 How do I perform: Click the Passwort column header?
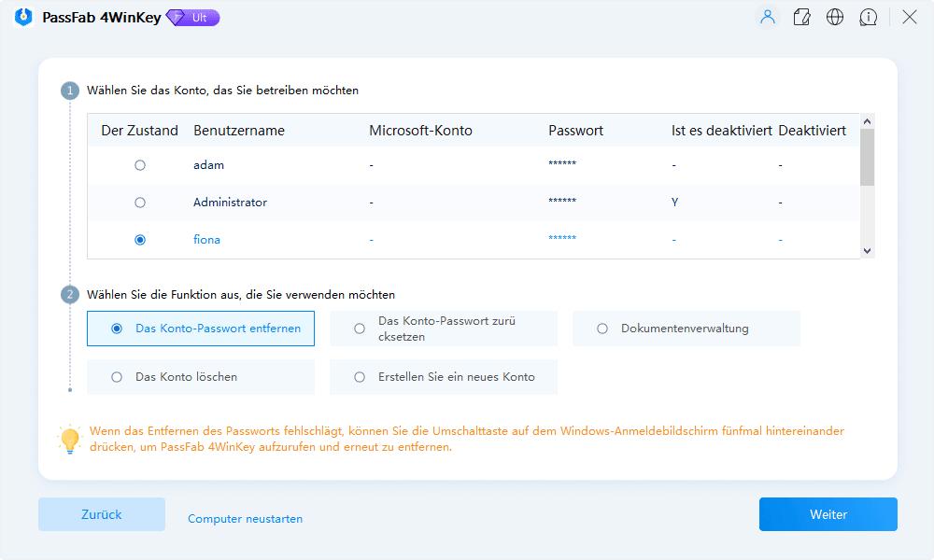(575, 131)
